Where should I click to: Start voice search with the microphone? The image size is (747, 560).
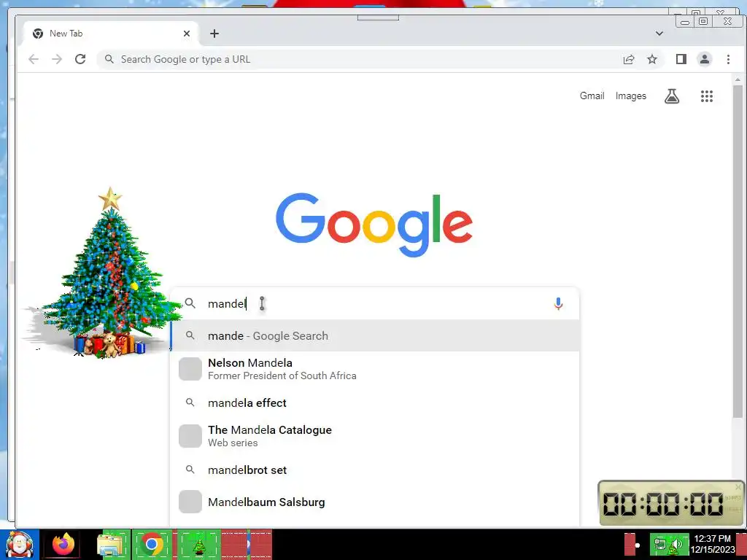pyautogui.click(x=558, y=303)
